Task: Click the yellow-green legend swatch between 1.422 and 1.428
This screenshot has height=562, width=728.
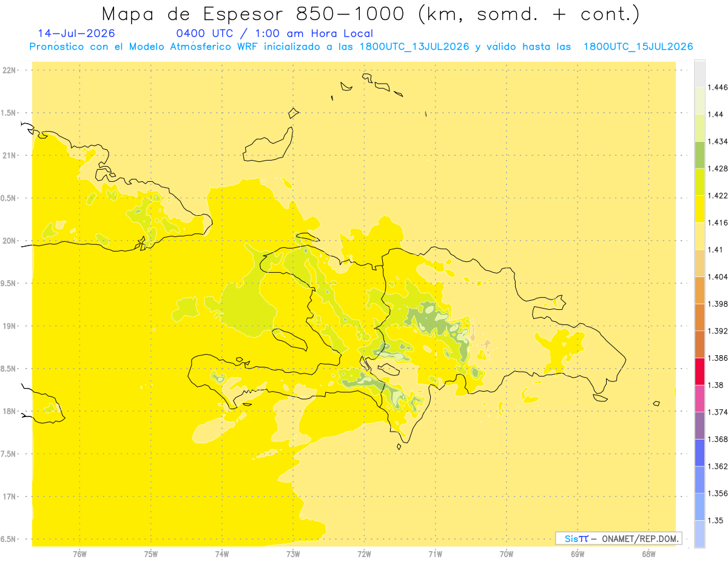Action: (699, 182)
